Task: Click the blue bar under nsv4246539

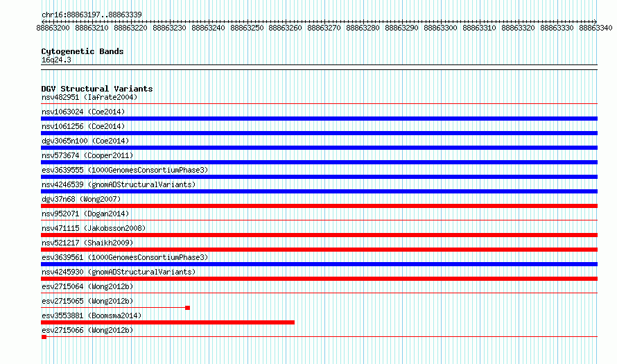Action: [x=319, y=191]
